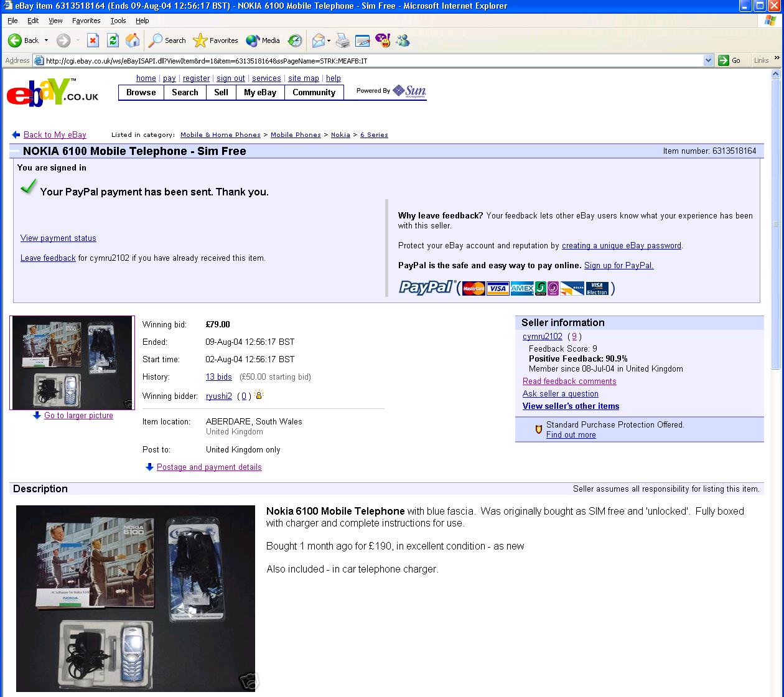Image resolution: width=784 pixels, height=697 pixels.
Task: Open the File menu
Action: tap(12, 21)
